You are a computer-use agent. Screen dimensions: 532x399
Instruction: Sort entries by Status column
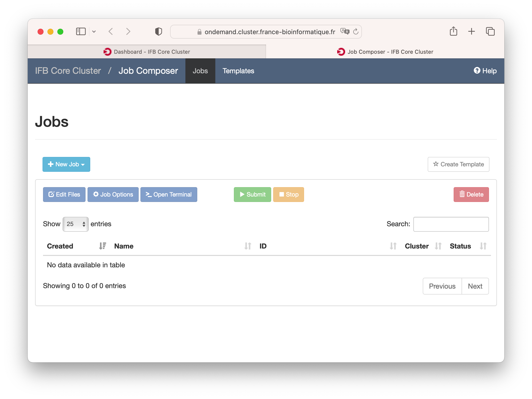(x=483, y=246)
